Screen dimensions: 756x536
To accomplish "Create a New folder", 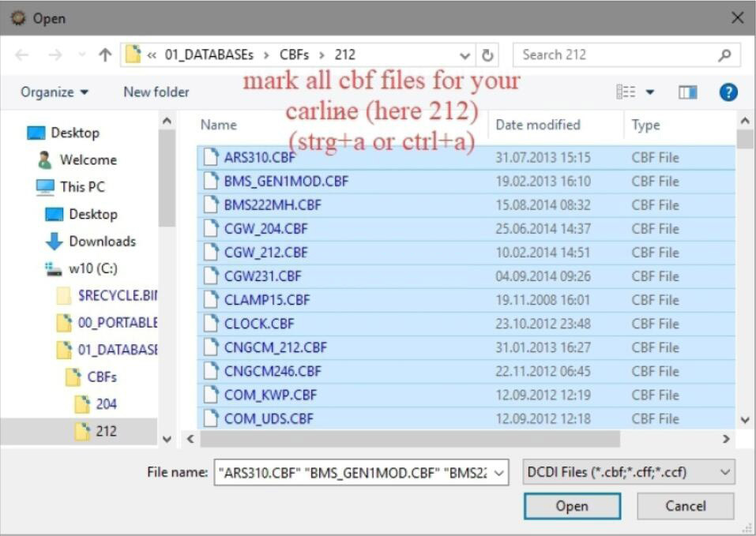I will coord(156,92).
